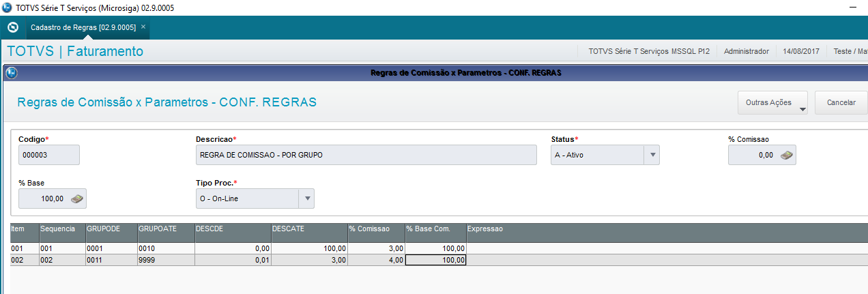Click calculator icon in % Base field

pyautogui.click(x=77, y=199)
